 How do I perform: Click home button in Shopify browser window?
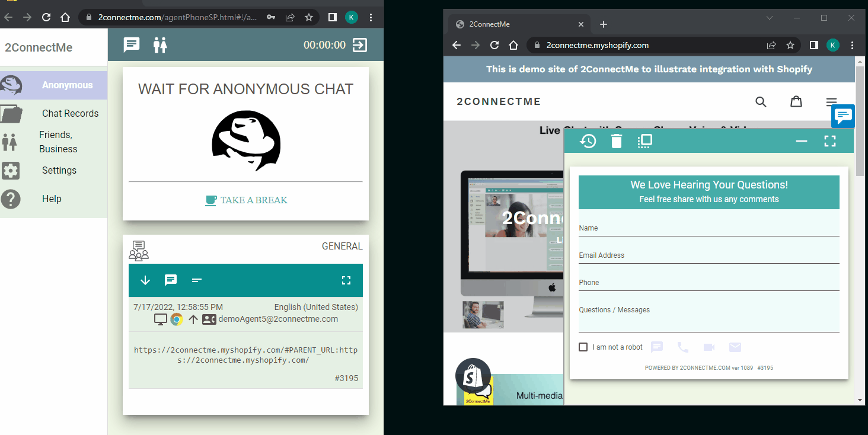click(x=514, y=45)
